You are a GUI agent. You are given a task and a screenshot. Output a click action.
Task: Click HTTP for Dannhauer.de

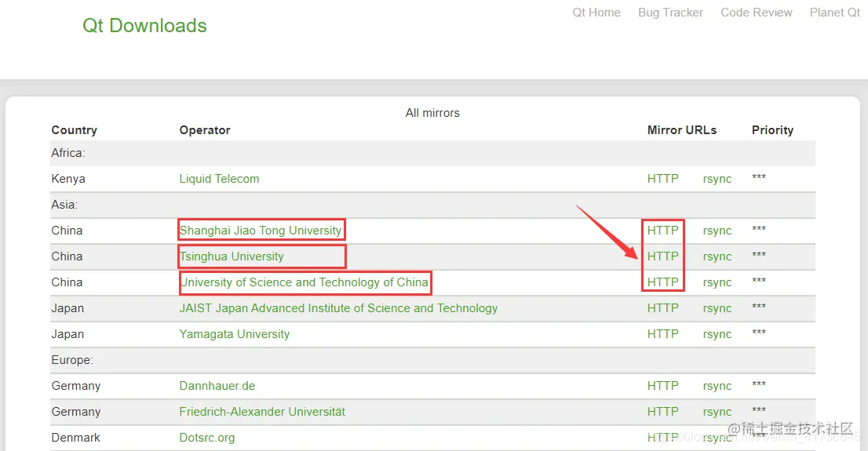pyautogui.click(x=662, y=386)
